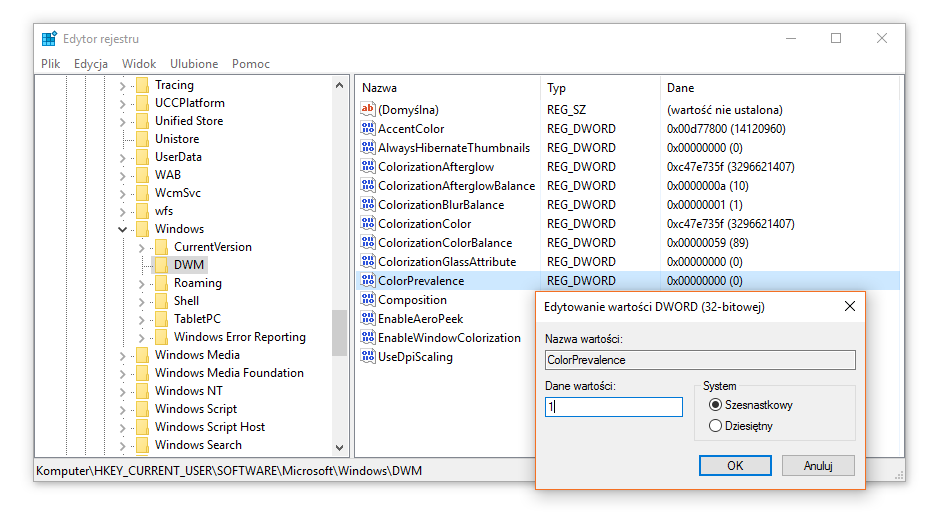Click the DWORD icon beside AlwaysHibernateThumbnails
The image size is (941, 515).
click(368, 147)
